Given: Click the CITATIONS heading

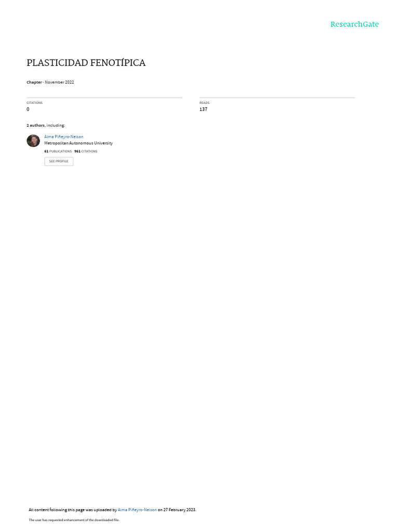Looking at the screenshot, I should [x=35, y=103].
